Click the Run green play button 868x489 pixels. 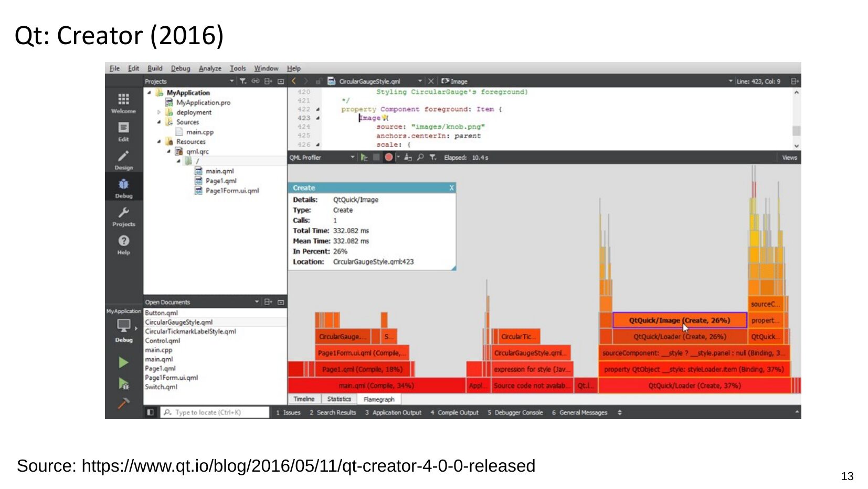click(123, 362)
